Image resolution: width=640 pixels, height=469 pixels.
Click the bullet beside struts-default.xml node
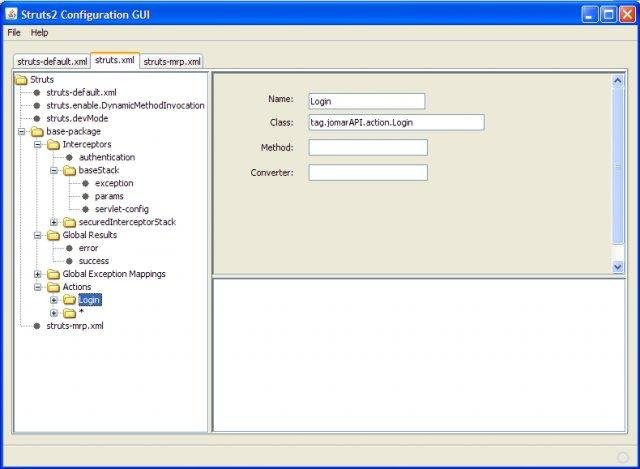(37, 93)
